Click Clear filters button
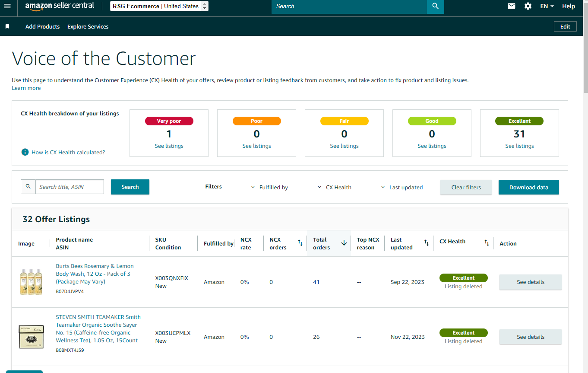588x373 pixels. coord(466,187)
